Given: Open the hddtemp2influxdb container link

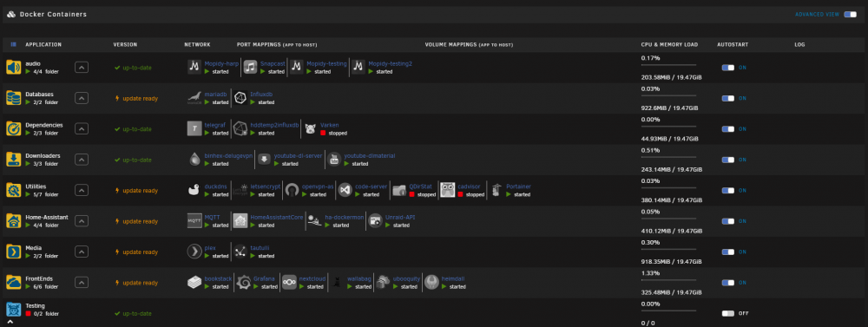Looking at the screenshot, I should (x=274, y=125).
